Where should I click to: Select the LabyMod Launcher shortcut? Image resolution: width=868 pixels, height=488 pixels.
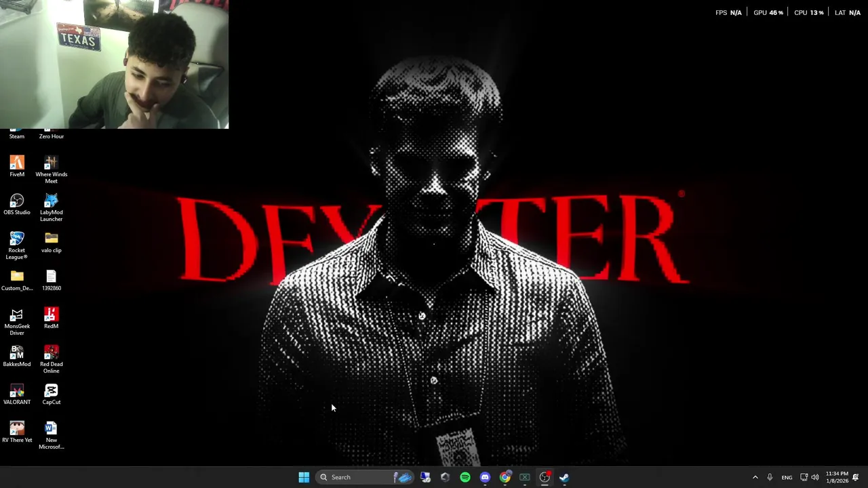[51, 207]
